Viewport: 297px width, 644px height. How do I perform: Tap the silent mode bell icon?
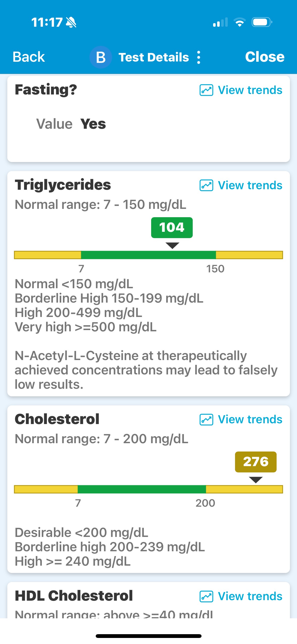click(x=71, y=22)
